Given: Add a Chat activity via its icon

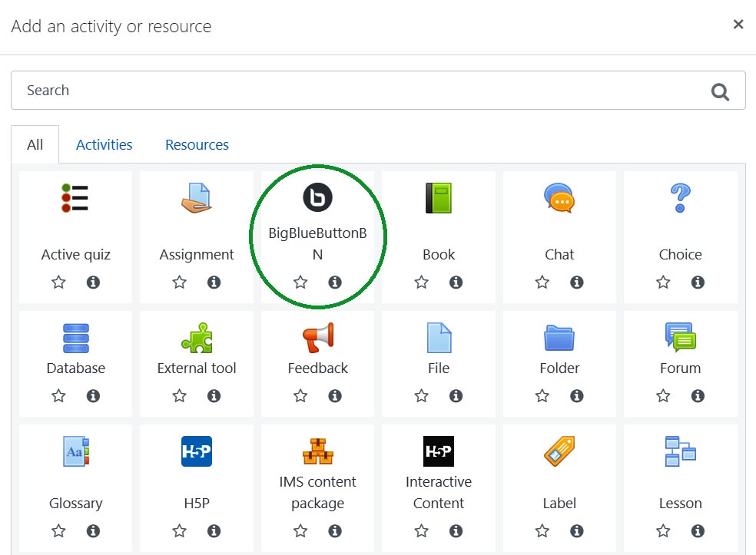Looking at the screenshot, I should click(x=559, y=198).
